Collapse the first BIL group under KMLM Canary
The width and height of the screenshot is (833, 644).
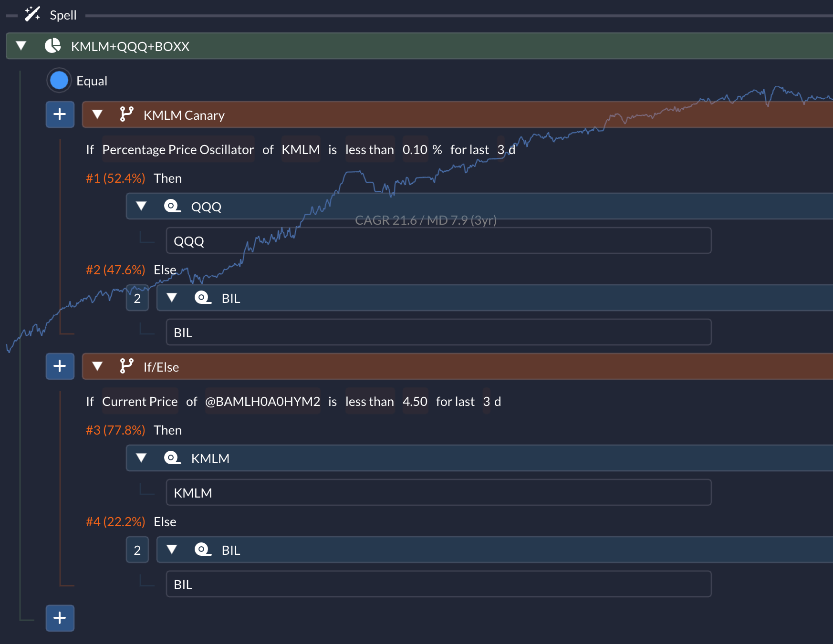[172, 298]
